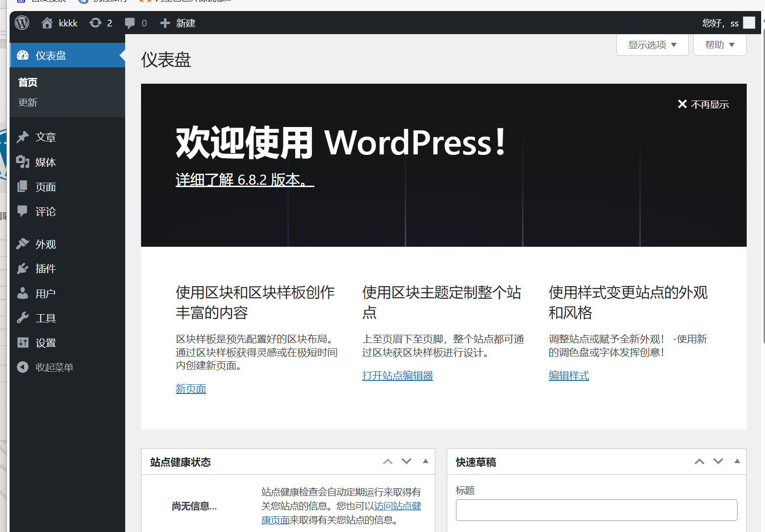The height and width of the screenshot is (532, 765).
Task: Click the 插件 plugin icon
Action: pyautogui.click(x=23, y=268)
